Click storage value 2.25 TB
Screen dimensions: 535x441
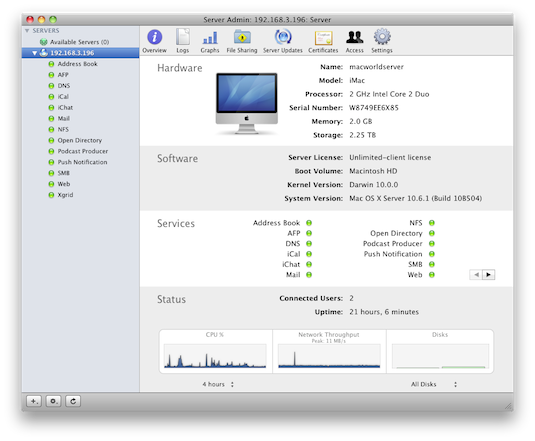coord(362,135)
